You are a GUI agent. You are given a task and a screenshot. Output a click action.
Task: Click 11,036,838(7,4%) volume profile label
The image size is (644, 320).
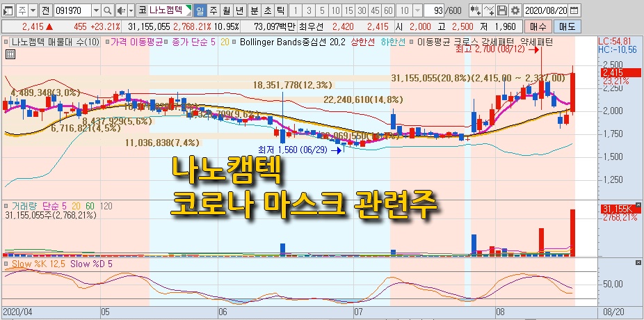(x=162, y=143)
